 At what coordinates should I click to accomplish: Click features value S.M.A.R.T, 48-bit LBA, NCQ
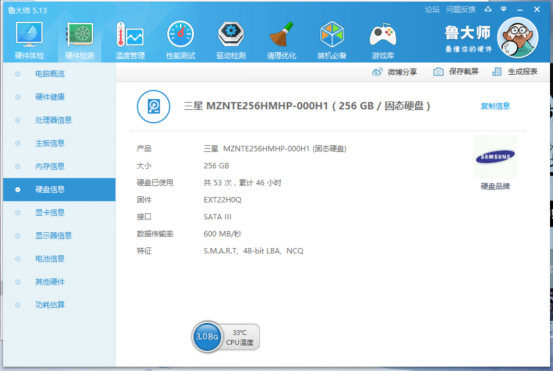tap(253, 251)
